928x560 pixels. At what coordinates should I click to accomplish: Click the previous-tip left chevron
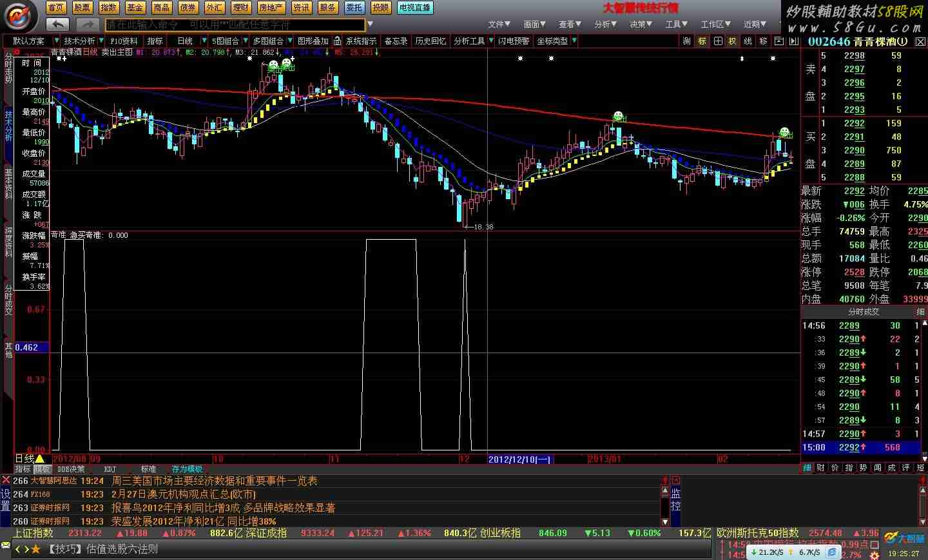[18, 549]
